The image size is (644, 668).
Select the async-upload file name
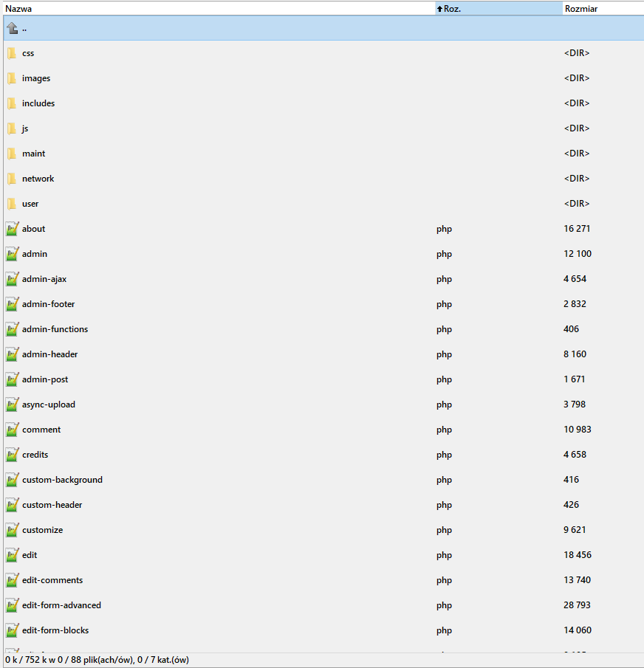(x=49, y=404)
